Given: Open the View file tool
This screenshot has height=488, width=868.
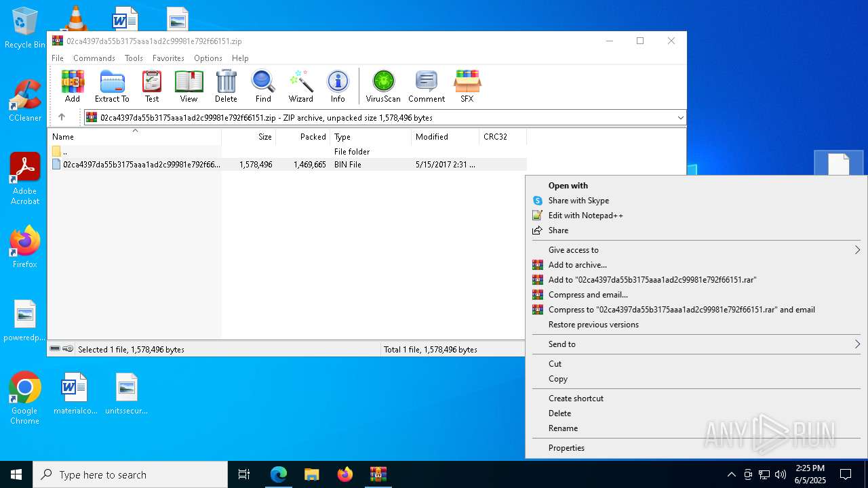Looking at the screenshot, I should [x=189, y=86].
